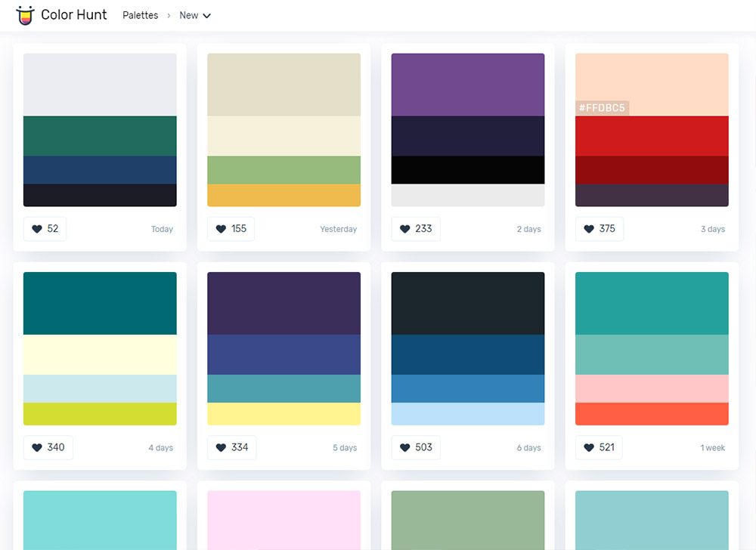Select the green swatch in the 52 palette
Image resolution: width=756 pixels, height=550 pixels.
coord(100,136)
